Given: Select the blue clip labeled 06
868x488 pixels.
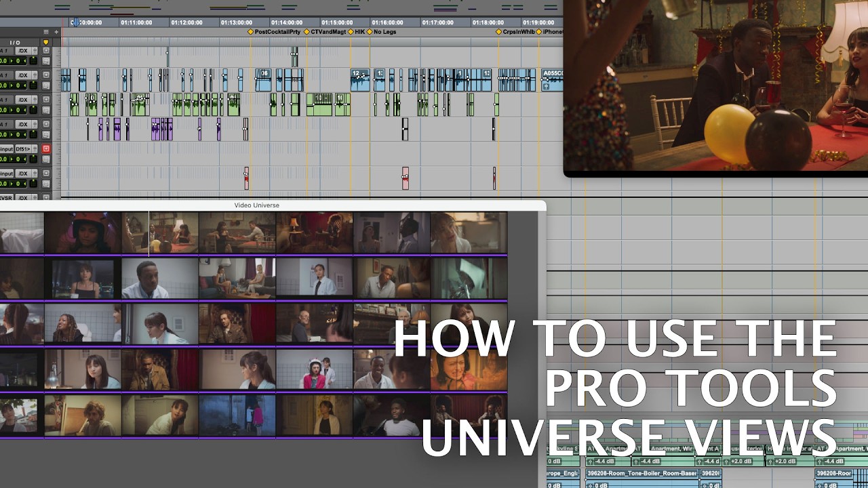Looking at the screenshot, I should tap(264, 79).
